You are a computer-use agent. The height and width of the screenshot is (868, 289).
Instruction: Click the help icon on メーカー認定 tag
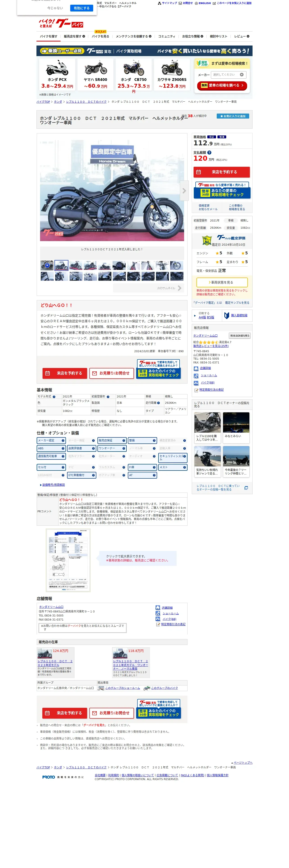click(63, 440)
